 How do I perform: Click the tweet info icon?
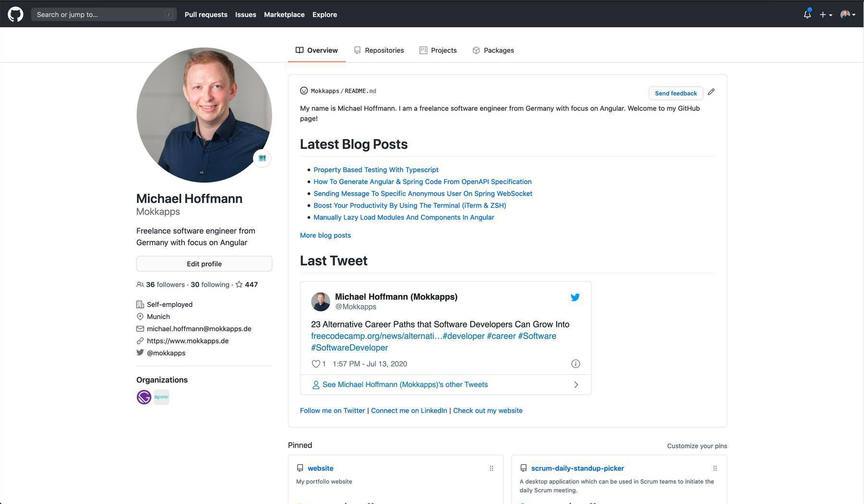coord(576,364)
